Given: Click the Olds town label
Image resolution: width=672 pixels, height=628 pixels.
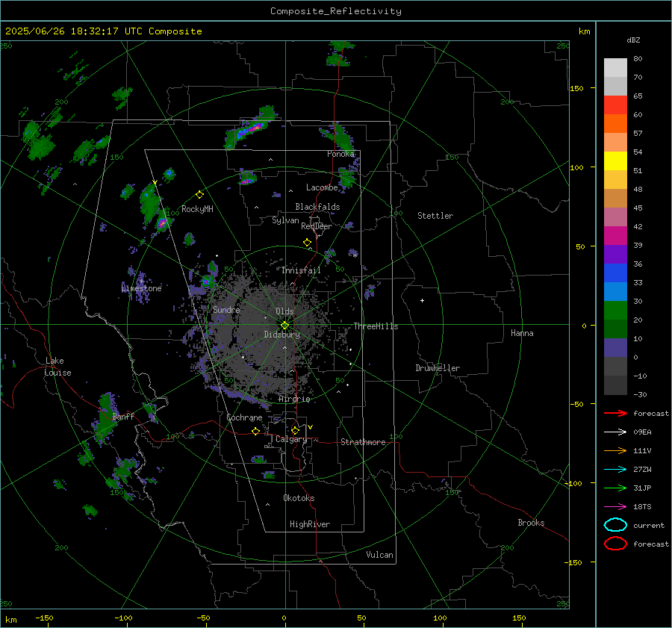Looking at the screenshot, I should 284,311.
